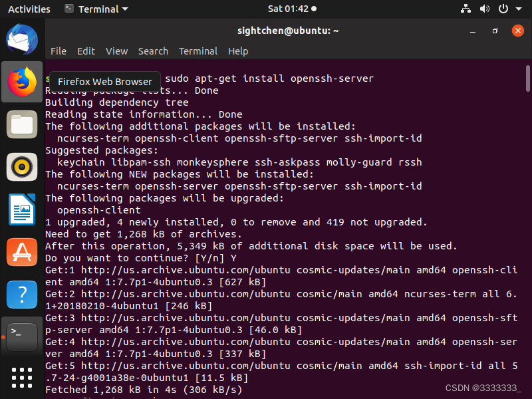The width and height of the screenshot is (532, 399).
Task: Click 'Do you want to continue? [Y/n]' prompt
Action: pyautogui.click(x=141, y=258)
